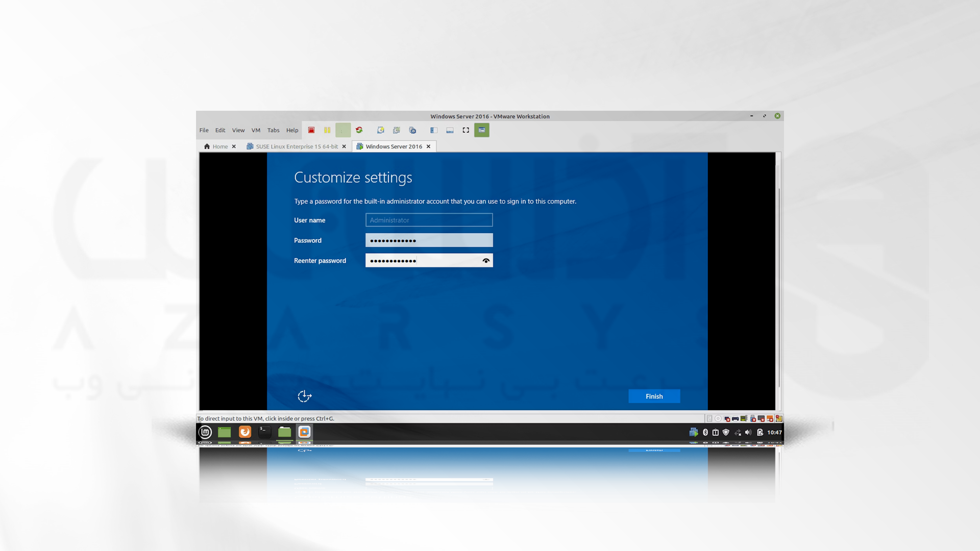Viewport: 980px width, 551px height.
Task: Restart the guest with the red-green arrows icon
Action: coord(359,130)
